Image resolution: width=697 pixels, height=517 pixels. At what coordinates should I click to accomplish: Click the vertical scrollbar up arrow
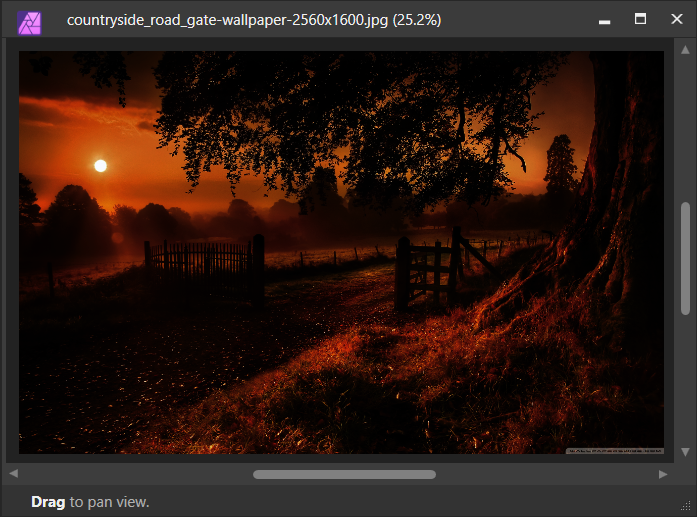coord(685,50)
